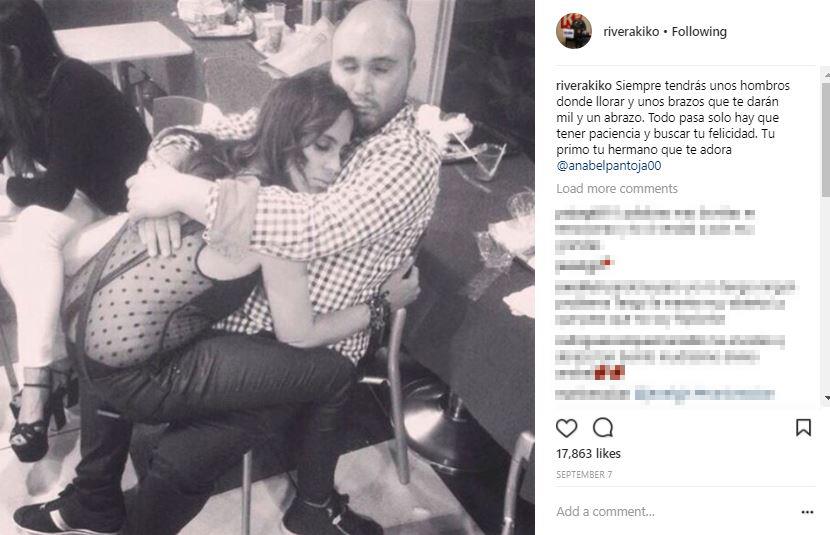This screenshot has height=535, width=830.
Task: Click the first blurred commenter username
Action: coord(588,214)
